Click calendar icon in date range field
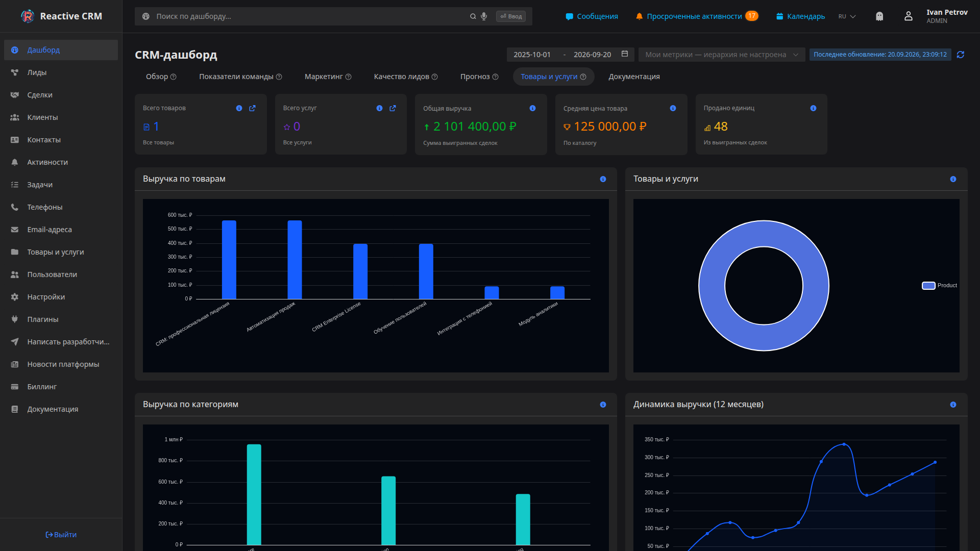This screenshot has height=551, width=980. pos(625,54)
